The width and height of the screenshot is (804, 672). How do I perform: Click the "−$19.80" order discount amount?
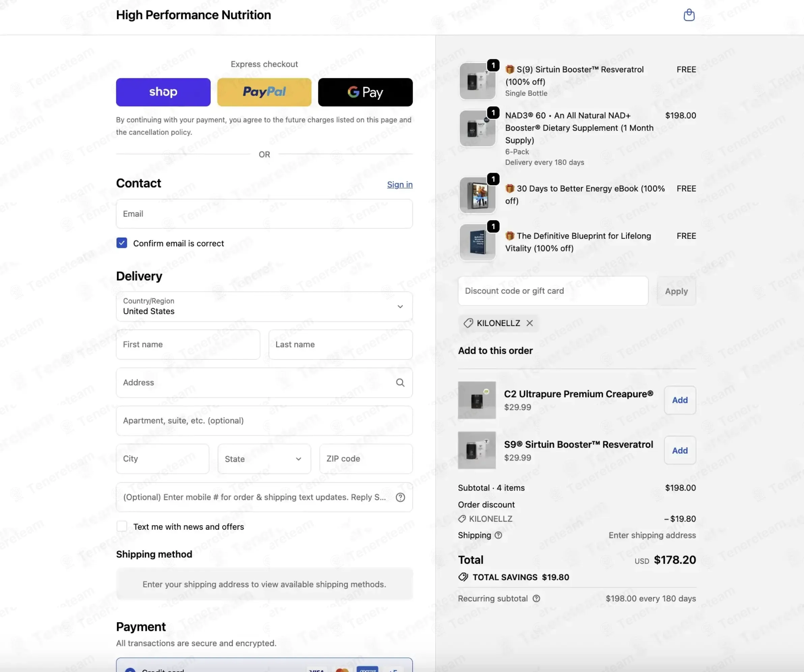pyautogui.click(x=680, y=519)
